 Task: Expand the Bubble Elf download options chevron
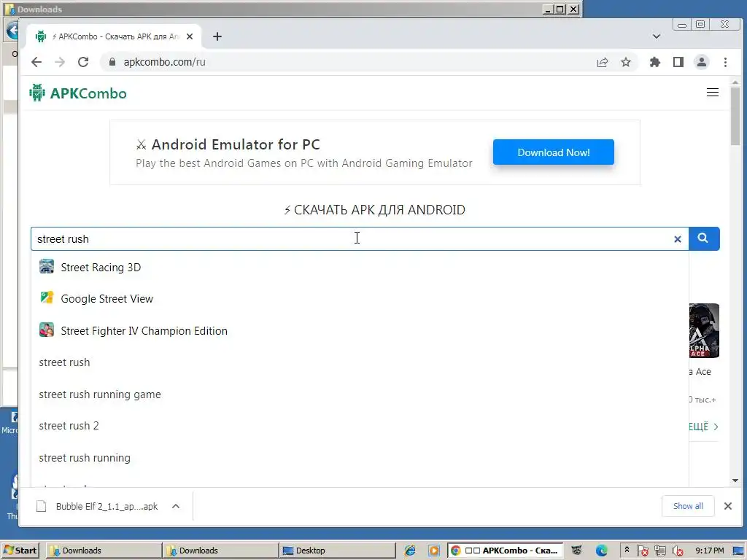click(176, 506)
